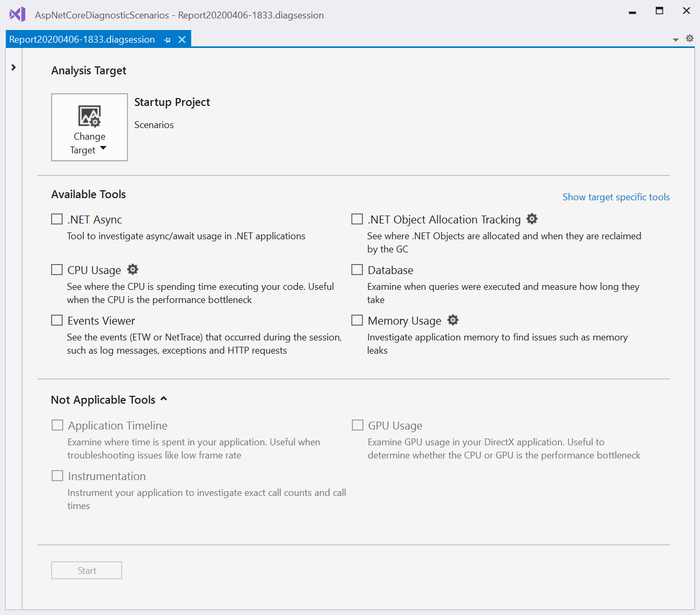700x615 pixels.
Task: Click the Start button
Action: pos(86,570)
